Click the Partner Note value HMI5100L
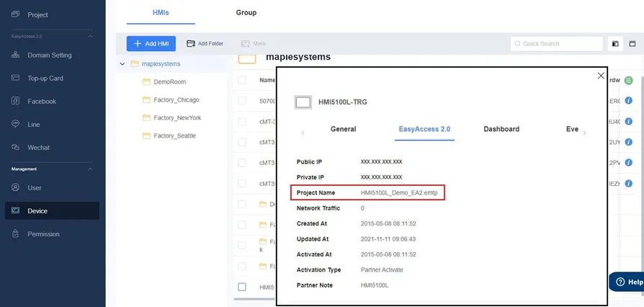Image resolution: width=644 pixels, height=307 pixels. pyautogui.click(x=374, y=285)
